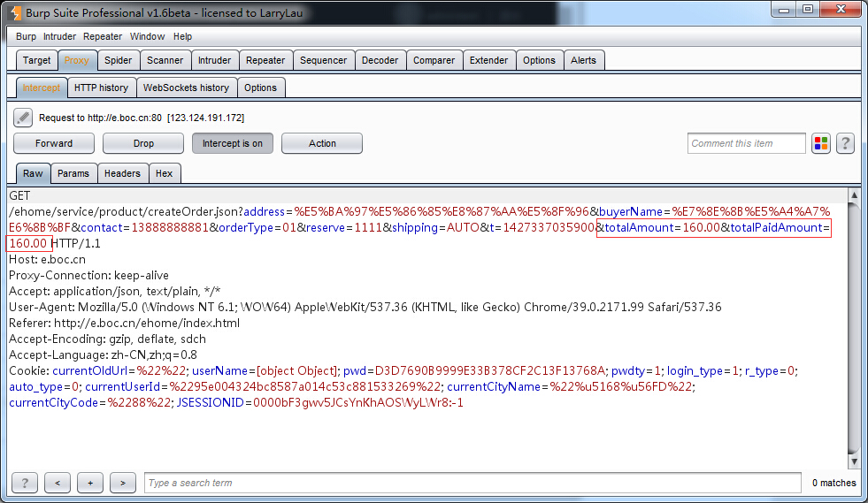
Task: Switch to the Extender tab
Action: pos(488,60)
